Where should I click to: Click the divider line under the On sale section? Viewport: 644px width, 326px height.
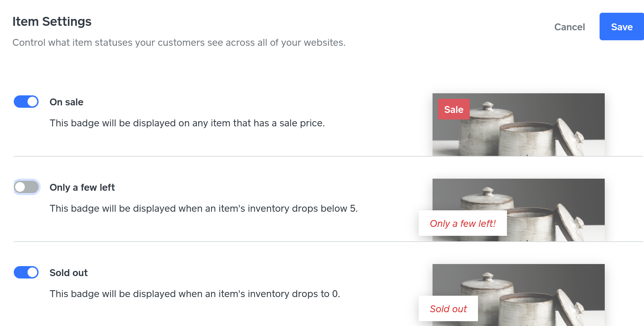[x=220, y=156]
